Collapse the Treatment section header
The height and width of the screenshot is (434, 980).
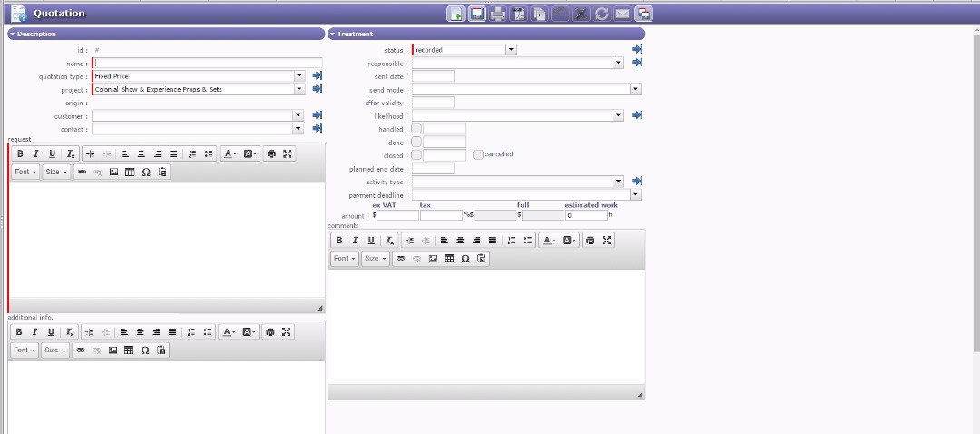click(x=333, y=34)
